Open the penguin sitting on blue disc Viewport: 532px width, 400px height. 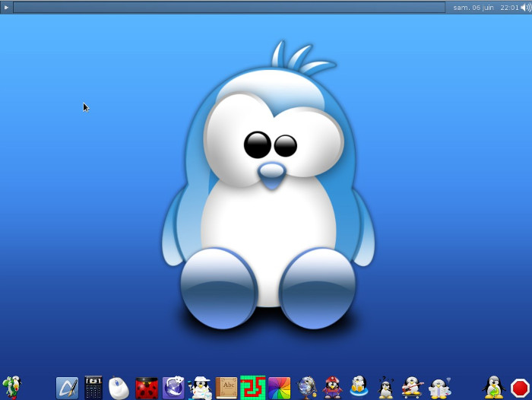(x=359, y=388)
